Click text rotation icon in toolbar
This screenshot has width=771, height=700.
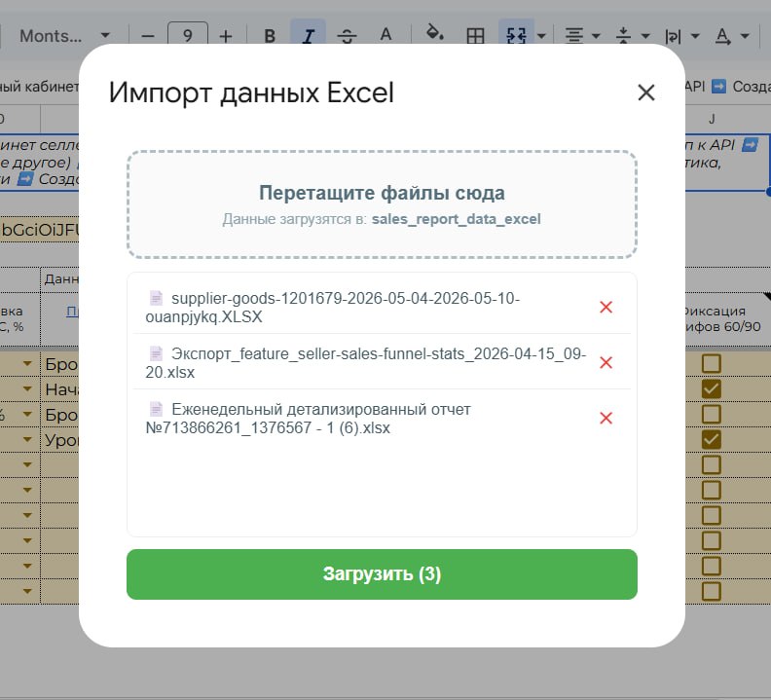pyautogui.click(x=722, y=35)
